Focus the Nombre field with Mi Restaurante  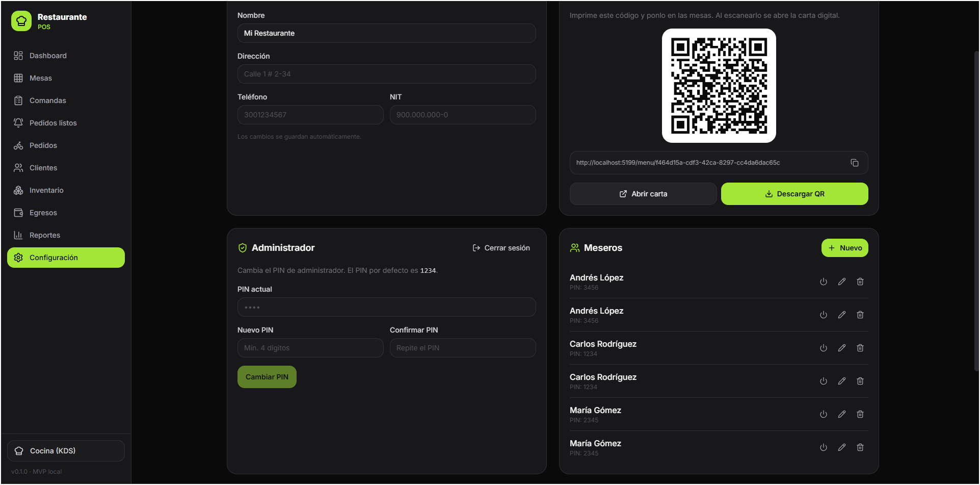coord(387,33)
